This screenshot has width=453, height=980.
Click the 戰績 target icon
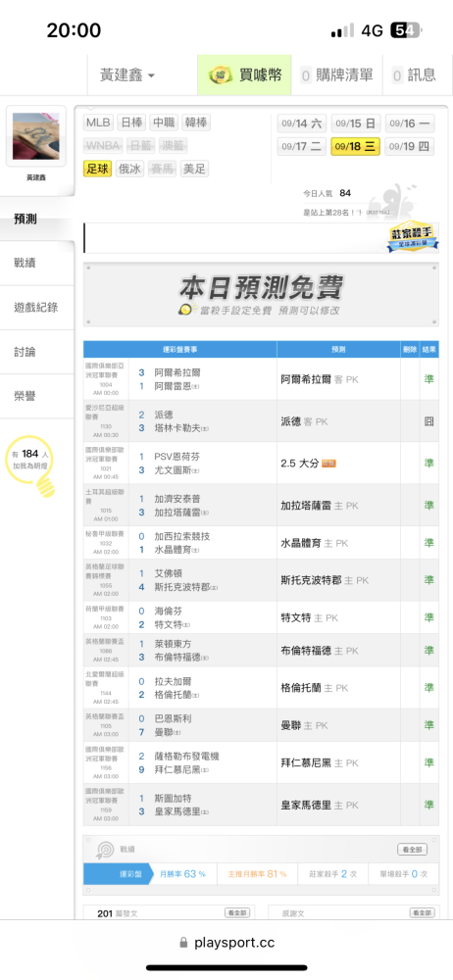pos(104,850)
